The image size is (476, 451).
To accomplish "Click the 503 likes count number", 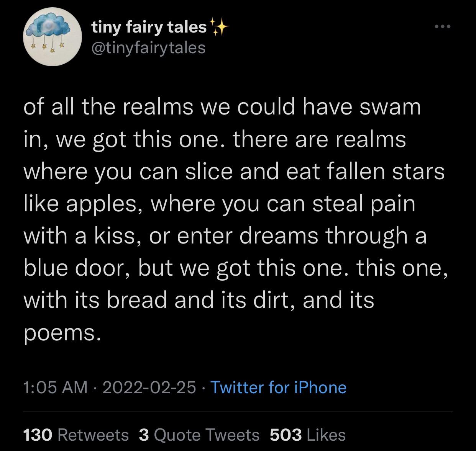I will (286, 435).
